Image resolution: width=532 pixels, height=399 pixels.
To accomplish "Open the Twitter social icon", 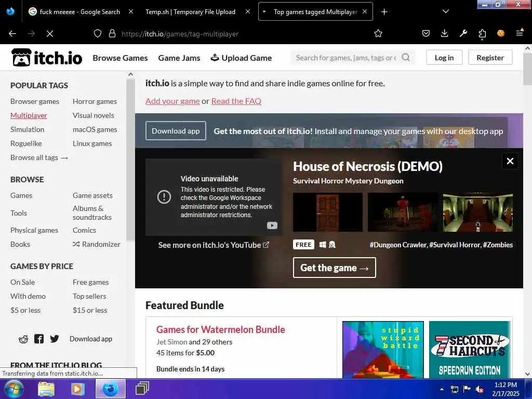I will tap(54, 339).
